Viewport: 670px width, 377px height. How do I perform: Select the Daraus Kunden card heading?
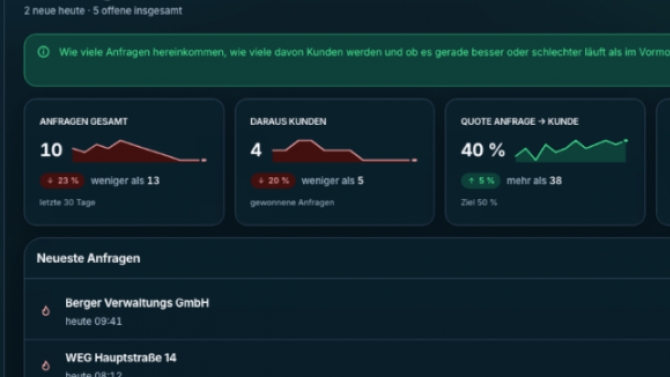(288, 122)
